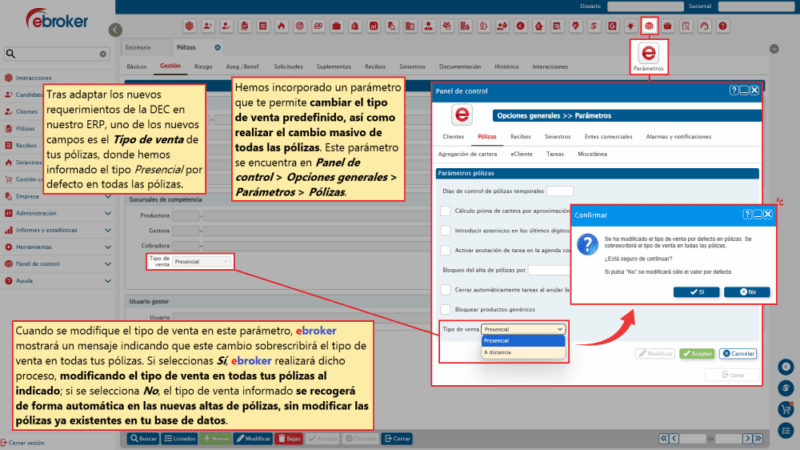
Task: Switch to the Riesgo tab
Action: point(203,66)
